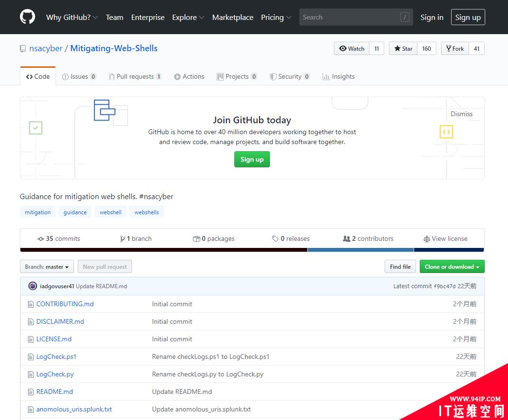Viewport: 508px width, 420px height.
Task: Click the navy language bar segment
Action: tap(449, 250)
